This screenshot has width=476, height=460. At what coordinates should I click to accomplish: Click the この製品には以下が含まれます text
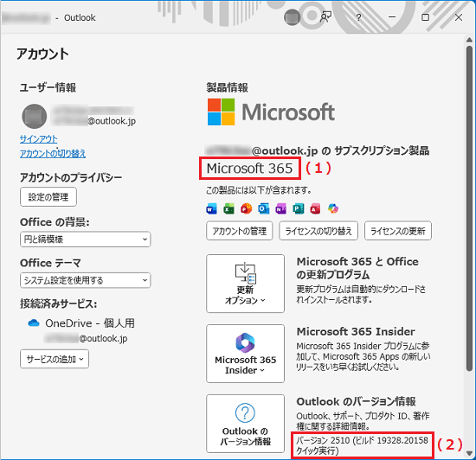pyautogui.click(x=259, y=190)
